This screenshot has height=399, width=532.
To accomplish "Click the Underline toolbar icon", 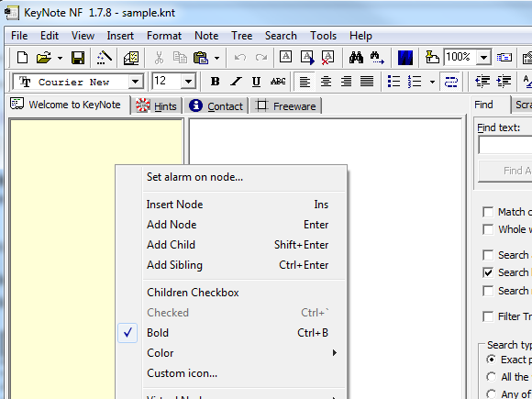I will coord(257,82).
